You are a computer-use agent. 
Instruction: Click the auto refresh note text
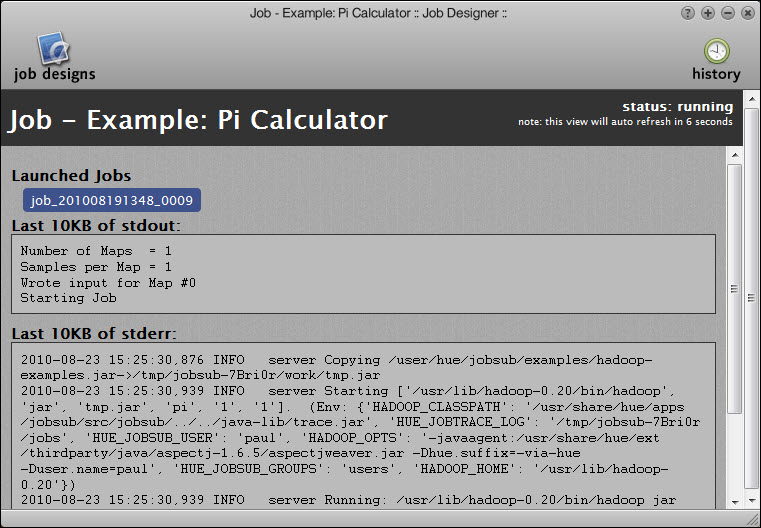[x=625, y=122]
